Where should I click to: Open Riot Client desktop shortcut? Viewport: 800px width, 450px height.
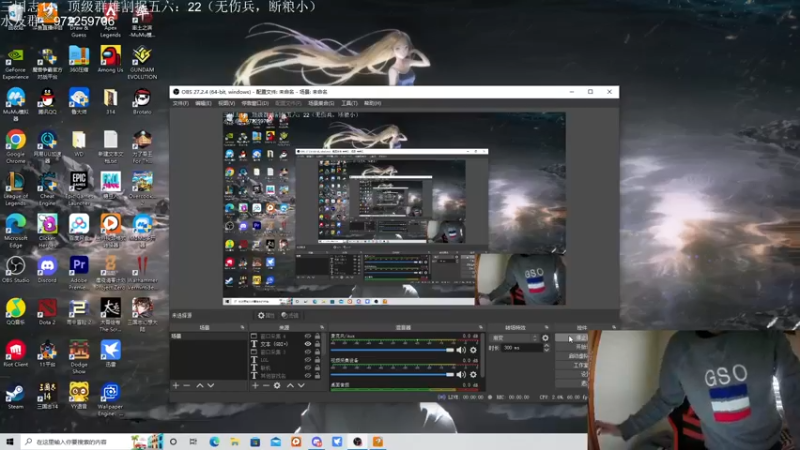click(x=15, y=354)
